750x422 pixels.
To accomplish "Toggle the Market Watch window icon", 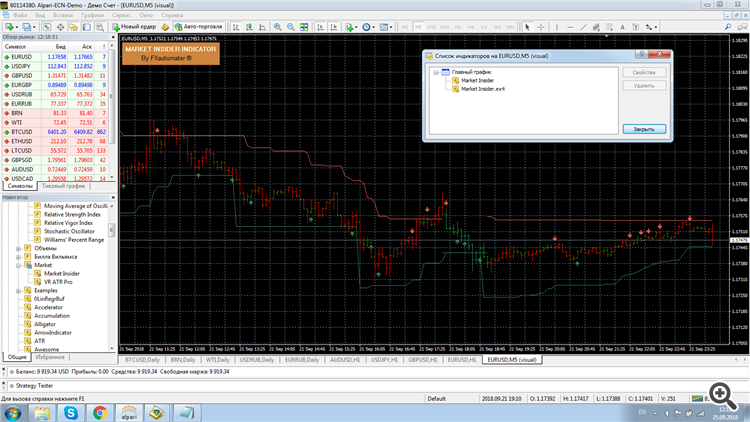I will pyautogui.click(x=47, y=27).
